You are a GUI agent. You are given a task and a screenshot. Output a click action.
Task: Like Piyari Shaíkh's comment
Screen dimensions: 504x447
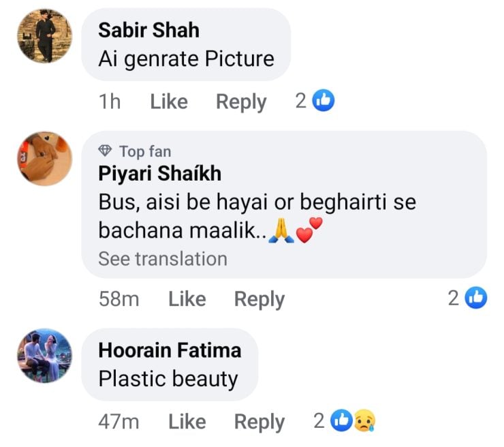point(187,298)
